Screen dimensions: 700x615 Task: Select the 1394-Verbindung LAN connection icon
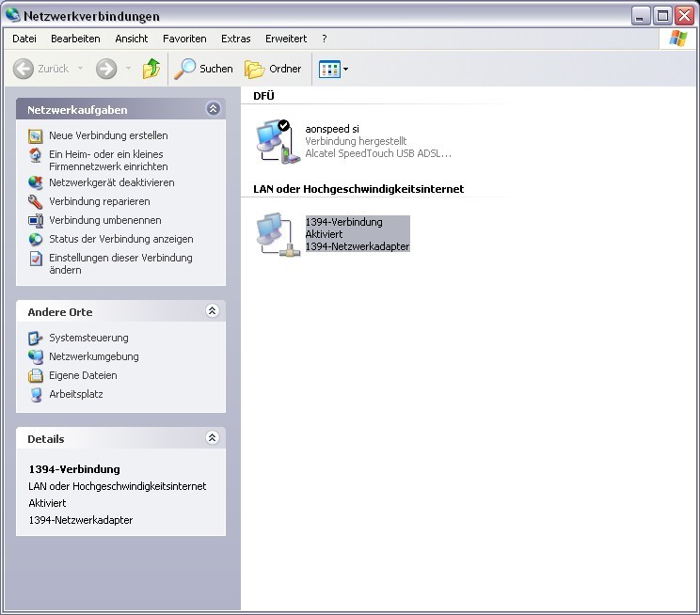pos(277,235)
